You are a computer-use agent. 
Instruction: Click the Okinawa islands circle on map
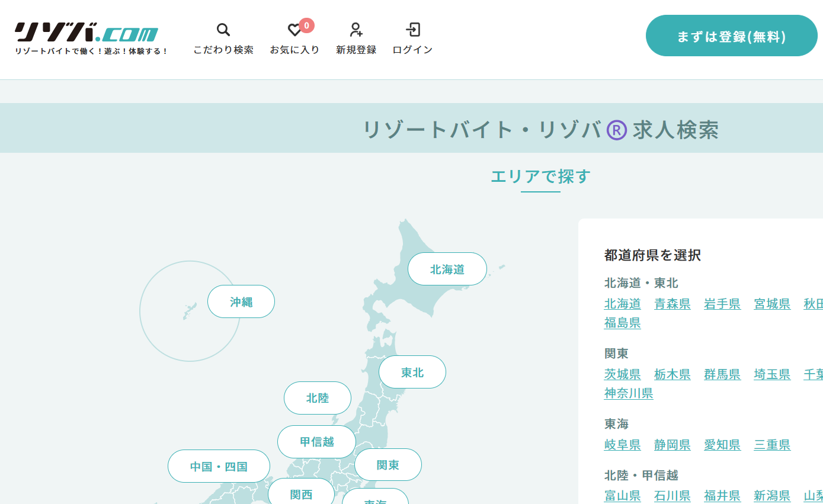coord(188,312)
